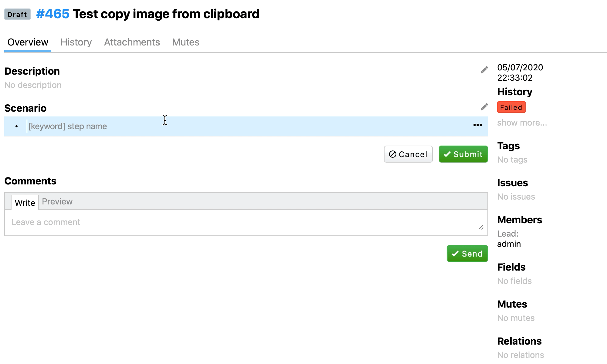This screenshot has height=364, width=607.
Task: Select the Write comment tab
Action: (25, 203)
